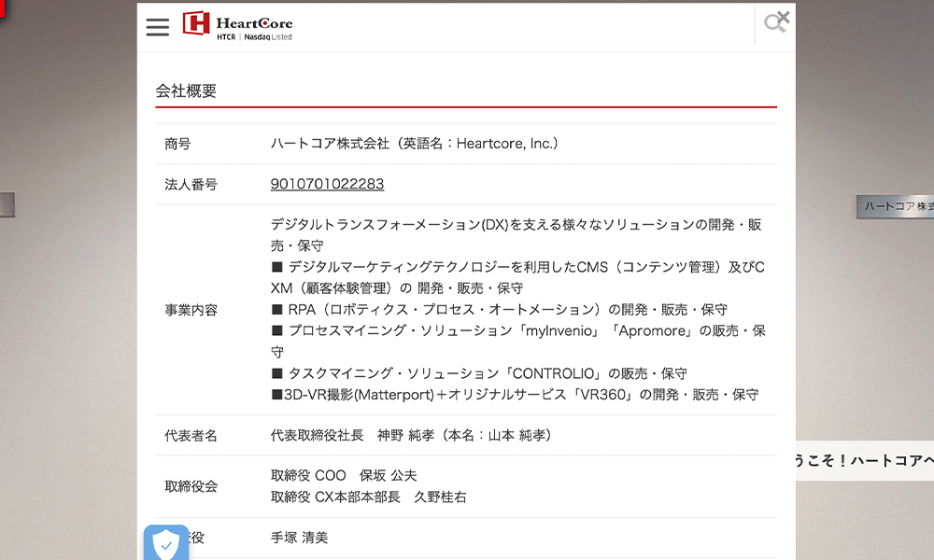Click the myInvenio Apromore process mining line
Screen dimensions: 934x560
[x=518, y=341]
